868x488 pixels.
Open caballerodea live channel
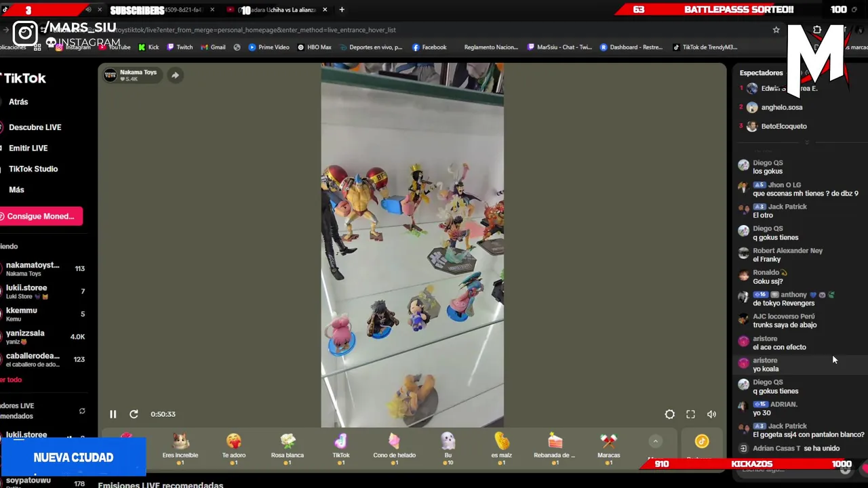(x=43, y=359)
